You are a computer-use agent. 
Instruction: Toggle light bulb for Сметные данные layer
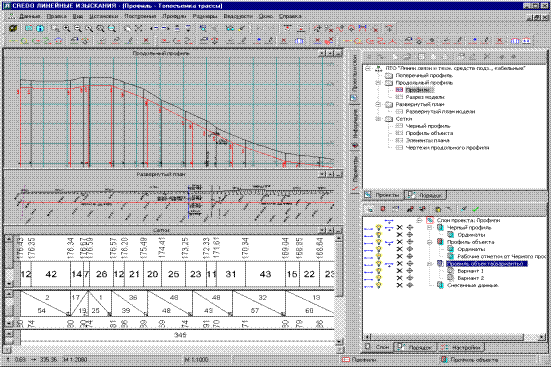378,285
